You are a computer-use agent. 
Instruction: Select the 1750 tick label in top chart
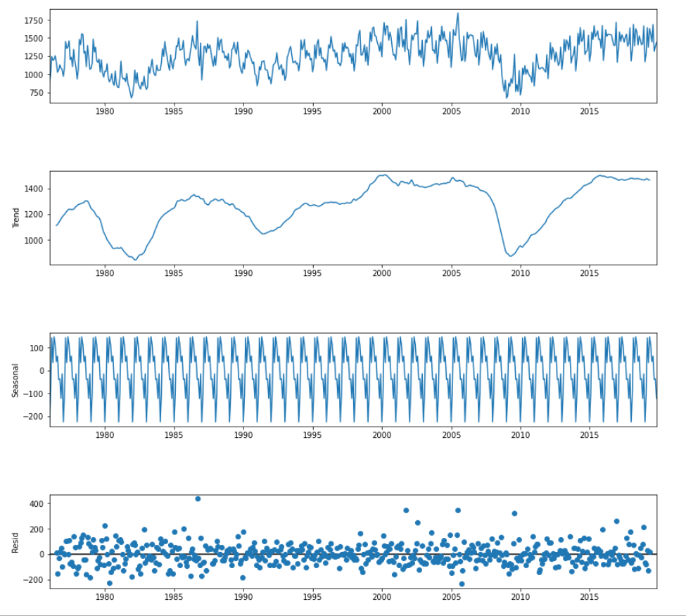pos(32,21)
